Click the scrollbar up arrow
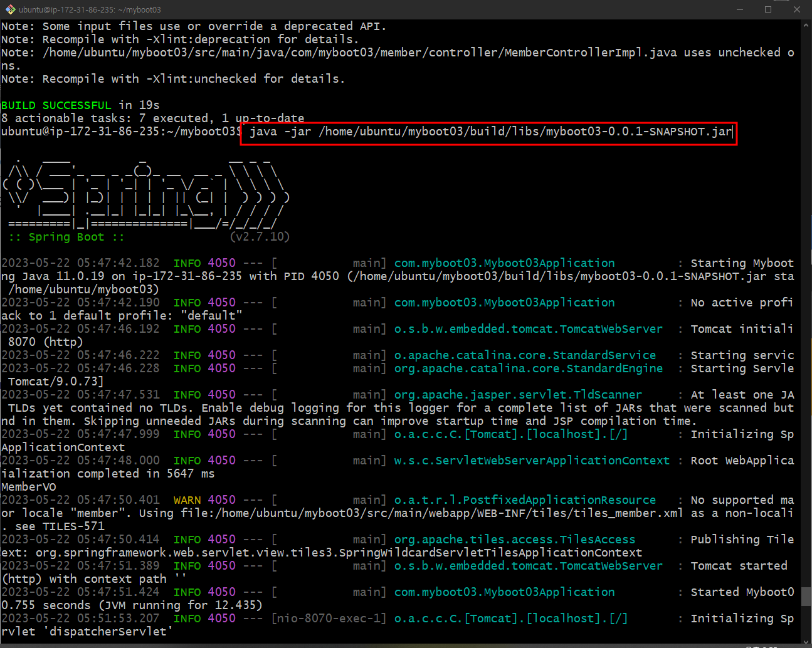The image size is (812, 648). (806, 26)
